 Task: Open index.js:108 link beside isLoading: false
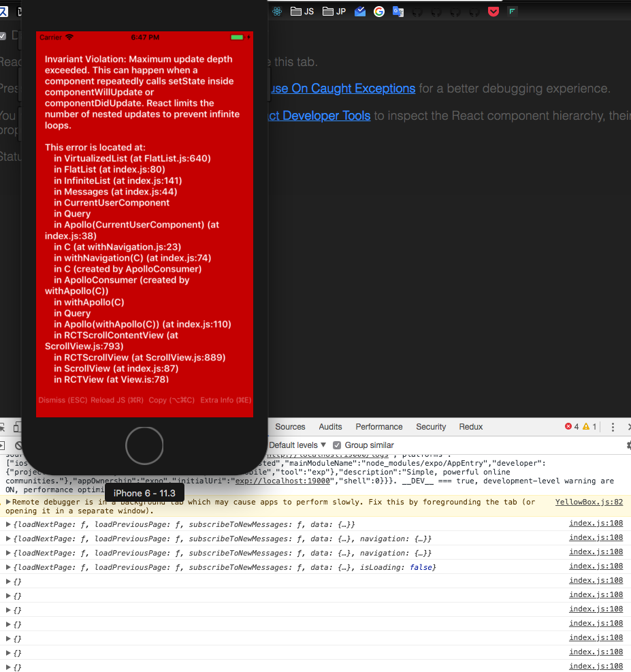pos(596,566)
